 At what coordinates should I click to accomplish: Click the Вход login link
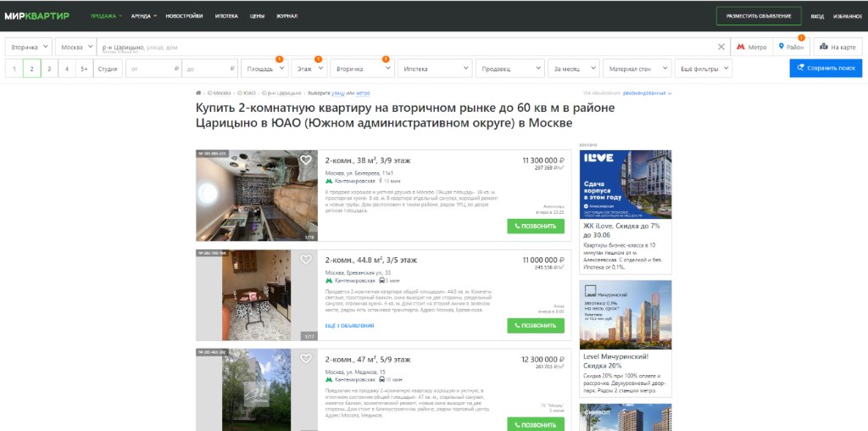pos(817,16)
